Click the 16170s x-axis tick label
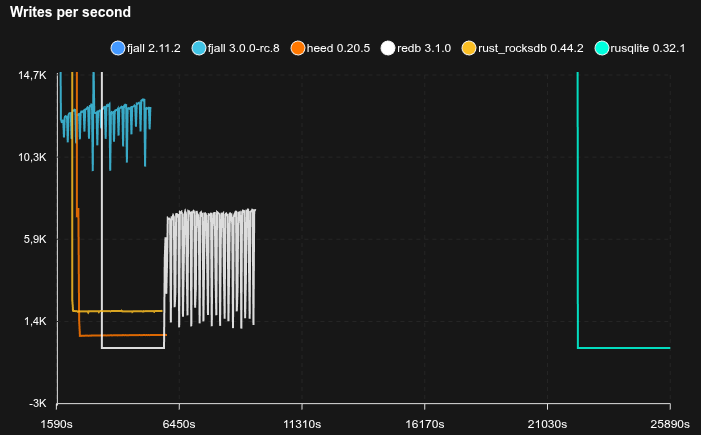This screenshot has width=701, height=435. [x=425, y=424]
